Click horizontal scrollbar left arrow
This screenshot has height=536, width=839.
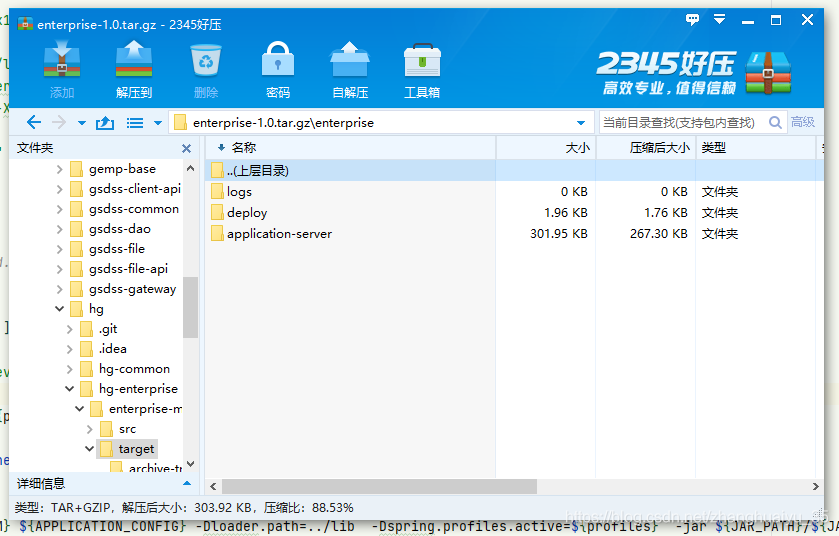[x=213, y=486]
